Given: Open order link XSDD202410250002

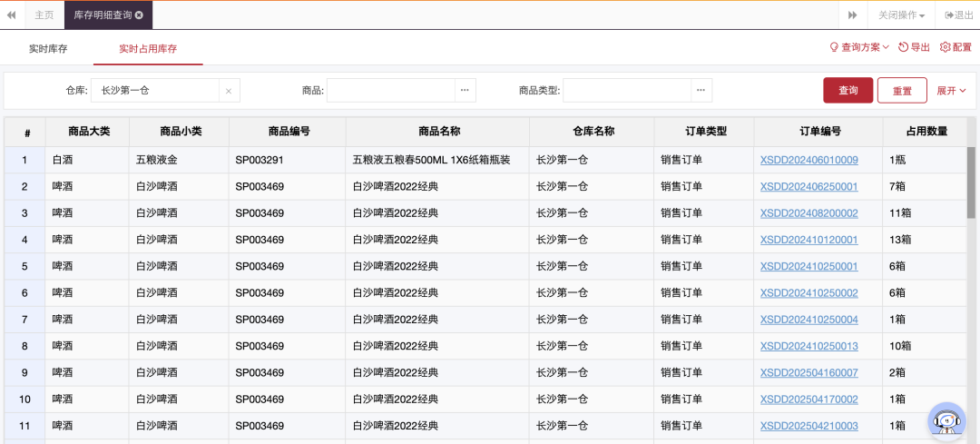Looking at the screenshot, I should [x=808, y=292].
